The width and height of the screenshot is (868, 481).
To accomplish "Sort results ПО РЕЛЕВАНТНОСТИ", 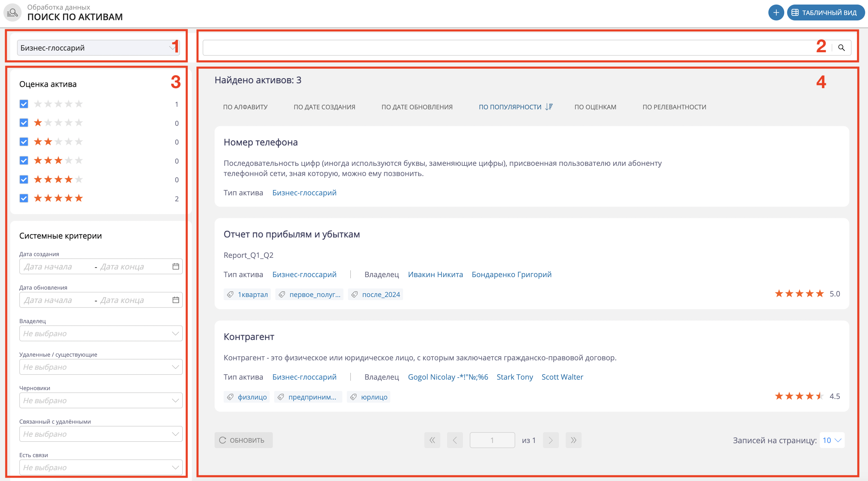I will 674,107.
